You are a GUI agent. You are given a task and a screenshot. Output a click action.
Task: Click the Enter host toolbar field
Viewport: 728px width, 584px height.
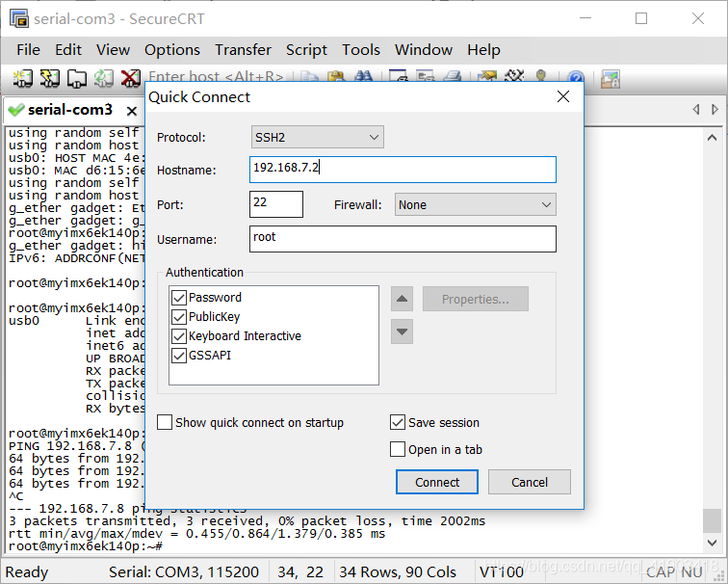point(216,76)
